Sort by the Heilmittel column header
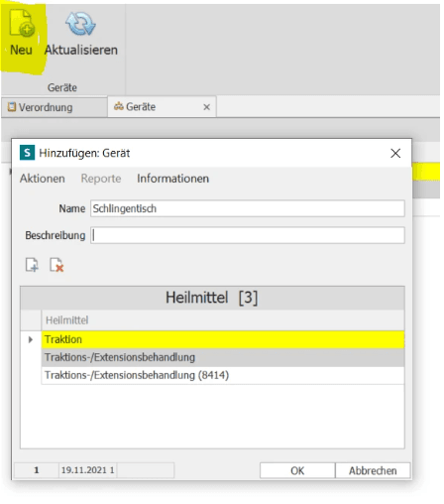Viewport: 444px width, 504px height. 223,320
